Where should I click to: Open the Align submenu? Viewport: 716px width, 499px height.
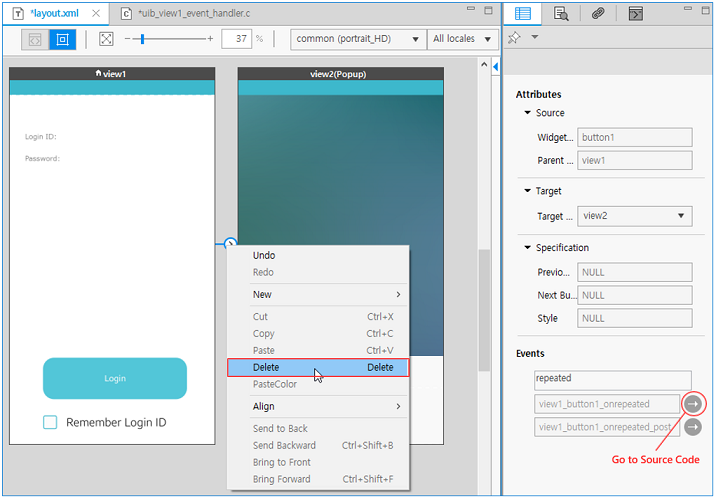317,407
